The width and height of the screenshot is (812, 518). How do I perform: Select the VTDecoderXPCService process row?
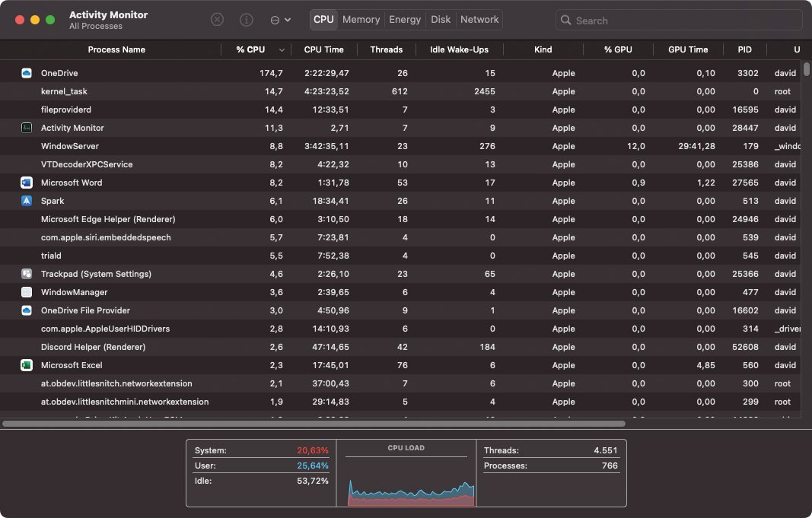click(401, 164)
